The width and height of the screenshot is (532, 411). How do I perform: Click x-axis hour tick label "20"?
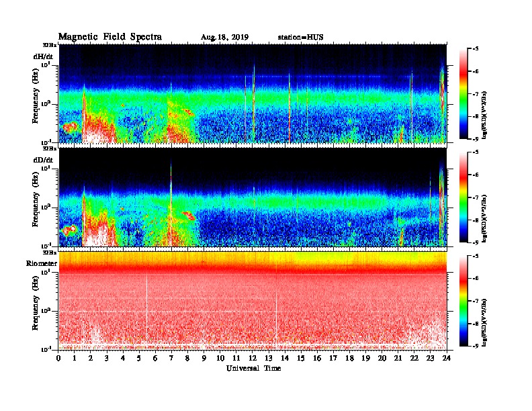coord(382,358)
